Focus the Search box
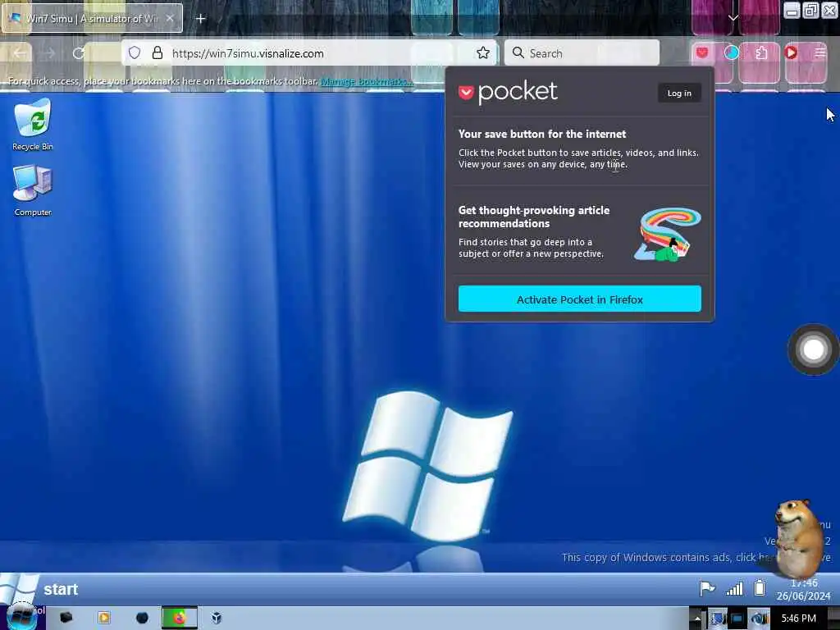The height and width of the screenshot is (630, 840). 582,53
